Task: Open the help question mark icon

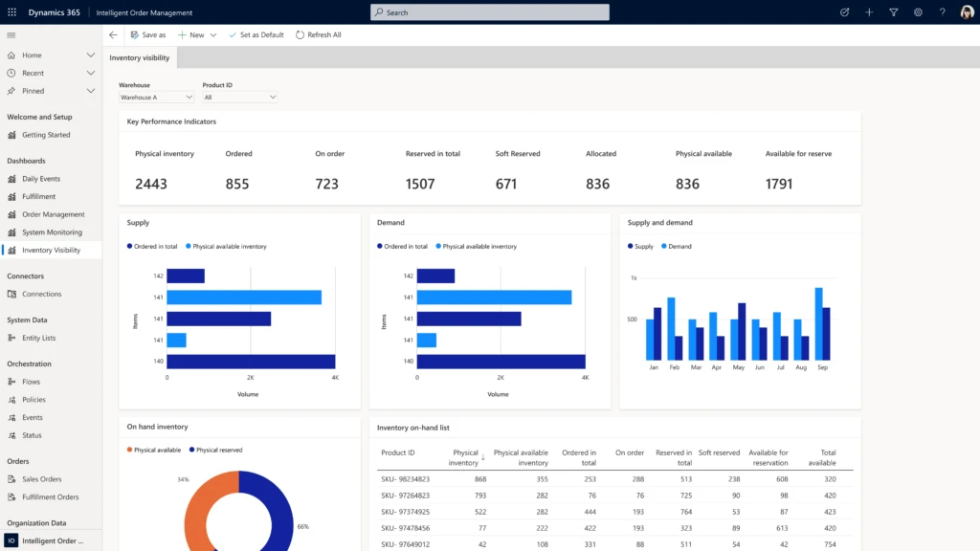Action: (x=943, y=12)
